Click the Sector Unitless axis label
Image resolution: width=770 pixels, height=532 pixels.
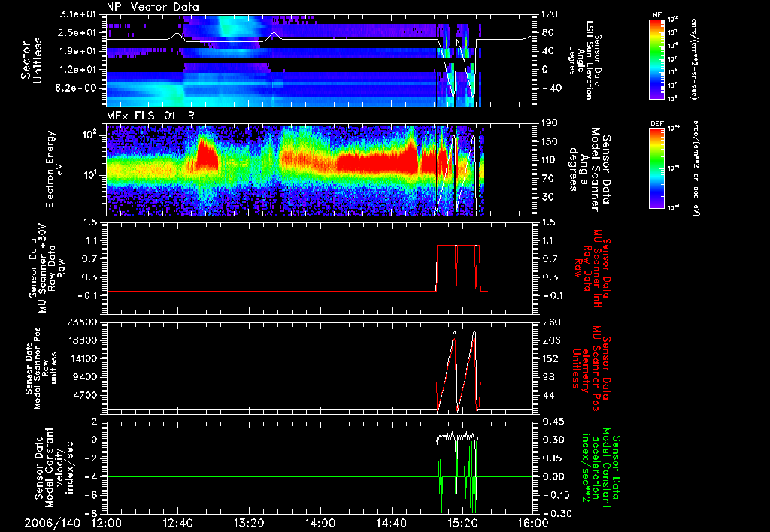(32, 59)
